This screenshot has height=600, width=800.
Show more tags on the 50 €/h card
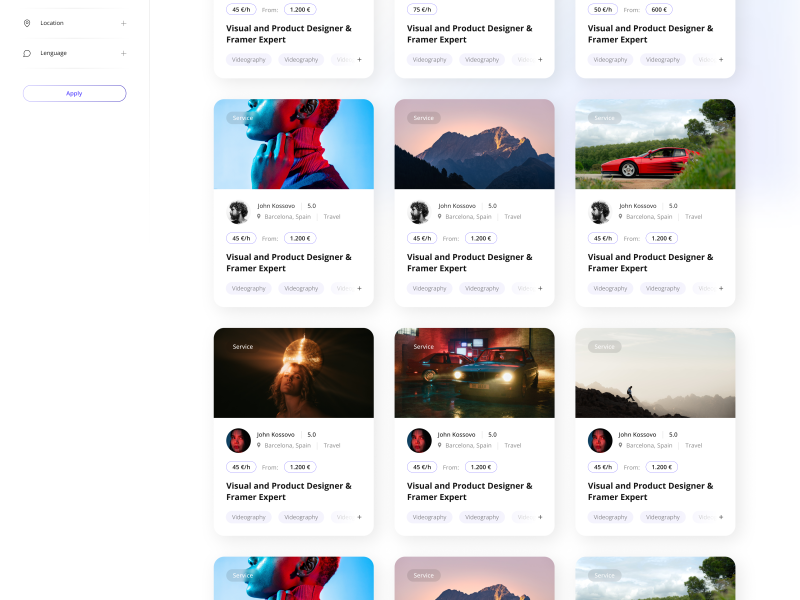721,60
